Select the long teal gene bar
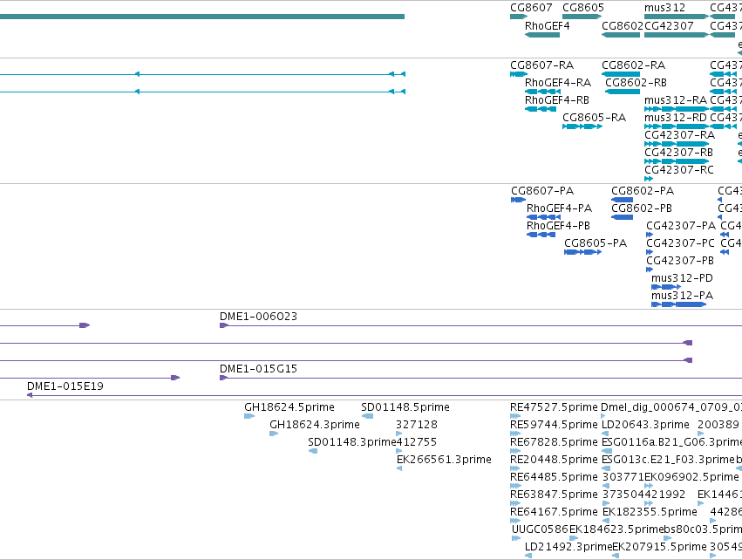742x560 pixels. point(202,17)
